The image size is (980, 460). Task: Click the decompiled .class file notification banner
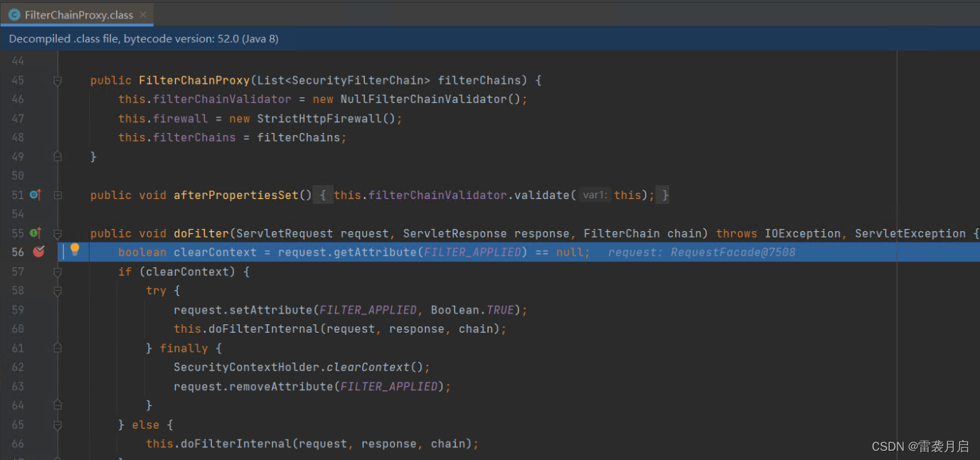[x=142, y=38]
